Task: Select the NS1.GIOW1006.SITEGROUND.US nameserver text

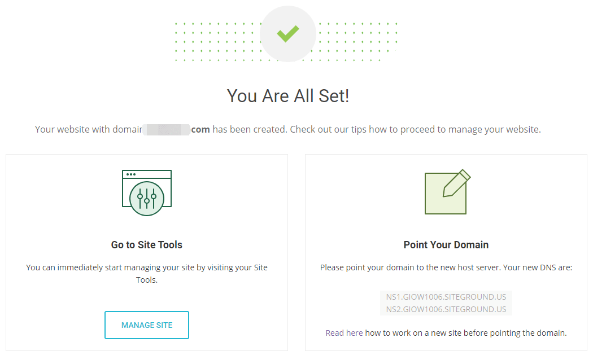Action: 446,297
